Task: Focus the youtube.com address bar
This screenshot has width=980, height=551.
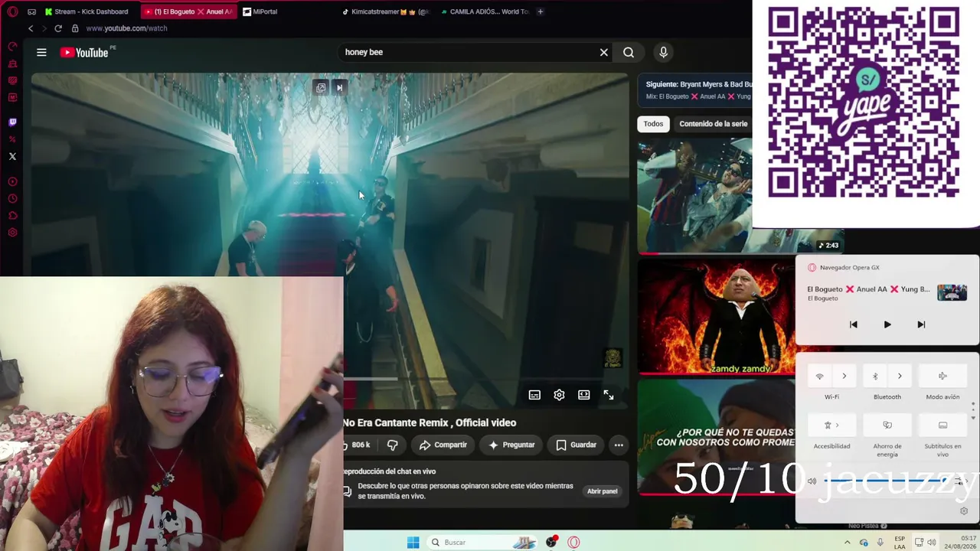Action: point(126,28)
